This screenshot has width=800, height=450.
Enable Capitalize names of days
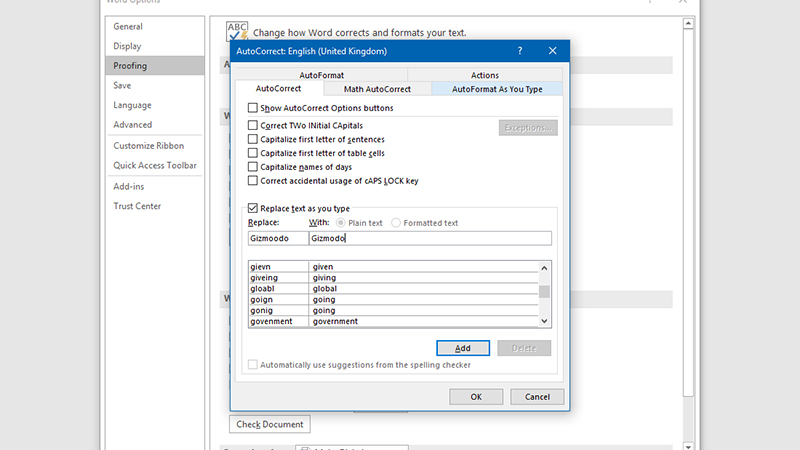click(x=253, y=167)
